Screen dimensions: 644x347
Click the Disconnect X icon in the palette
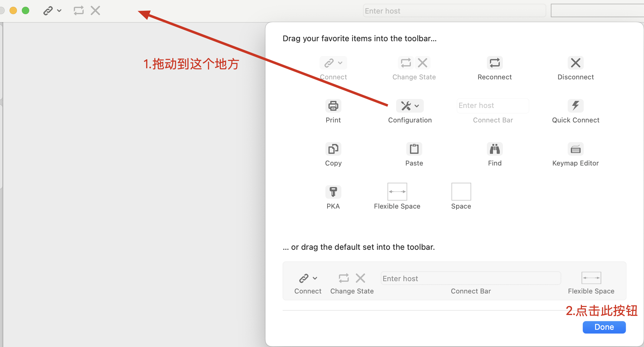tap(575, 63)
